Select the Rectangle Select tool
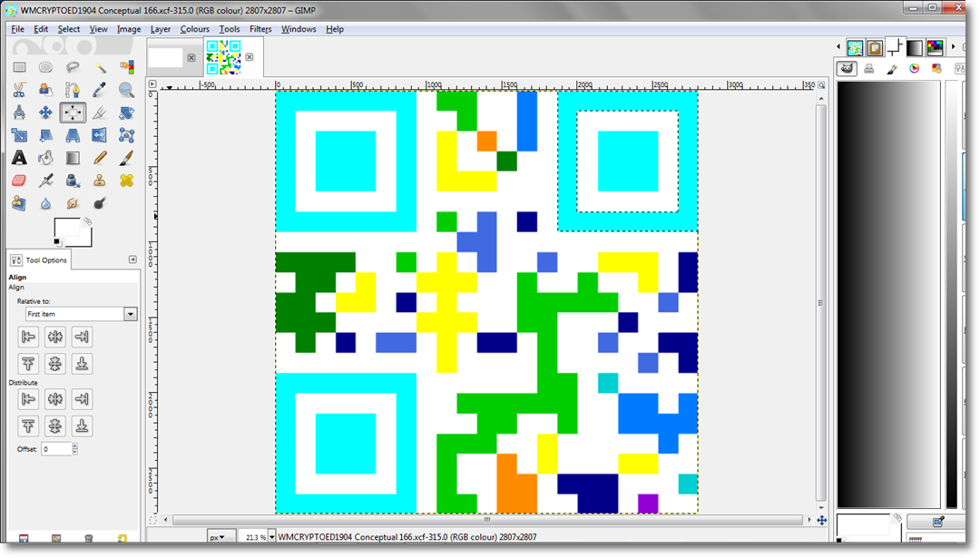The image size is (980, 558). [19, 67]
